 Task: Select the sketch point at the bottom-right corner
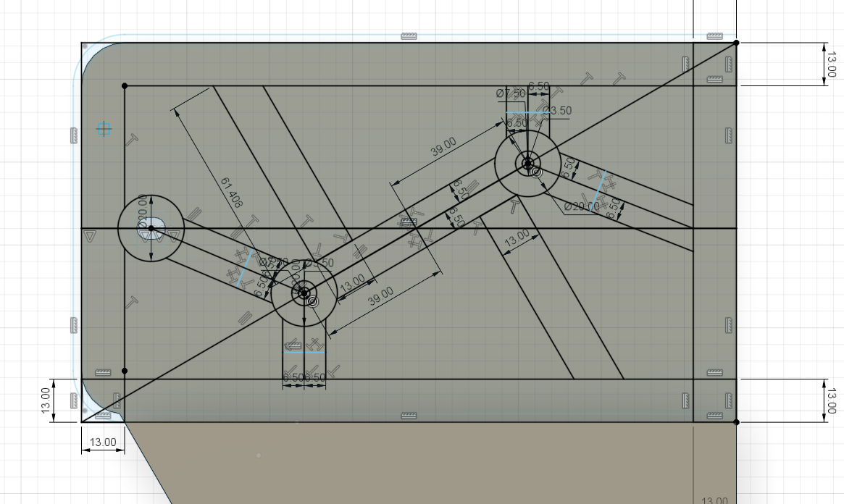click(736, 422)
